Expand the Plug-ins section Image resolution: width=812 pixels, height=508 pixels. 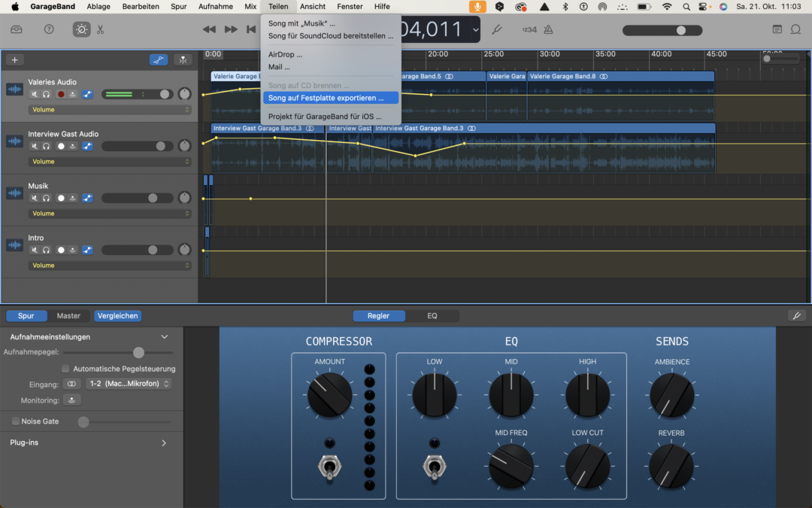164,443
